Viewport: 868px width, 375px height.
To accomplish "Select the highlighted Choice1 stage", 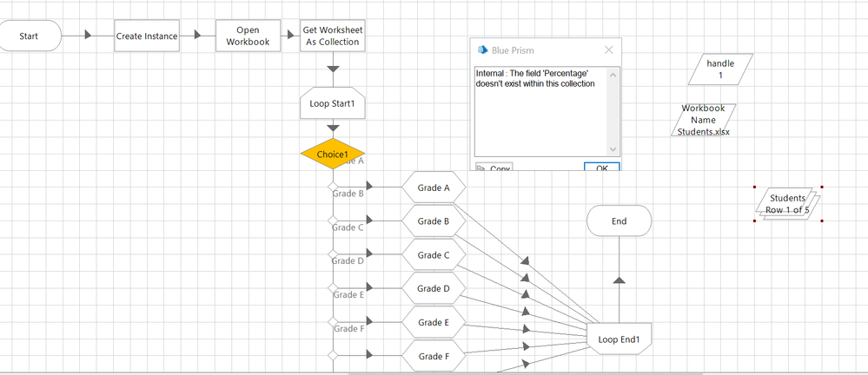I will [x=333, y=155].
